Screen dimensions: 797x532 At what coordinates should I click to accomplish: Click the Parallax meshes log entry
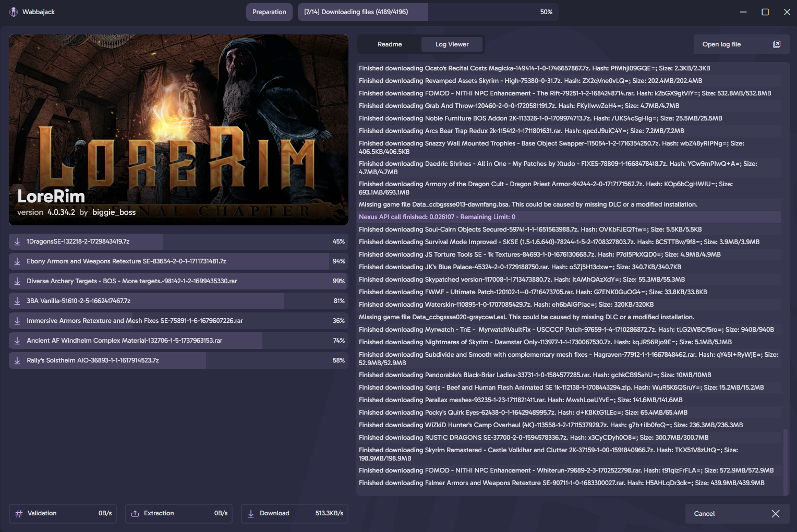pos(569,400)
